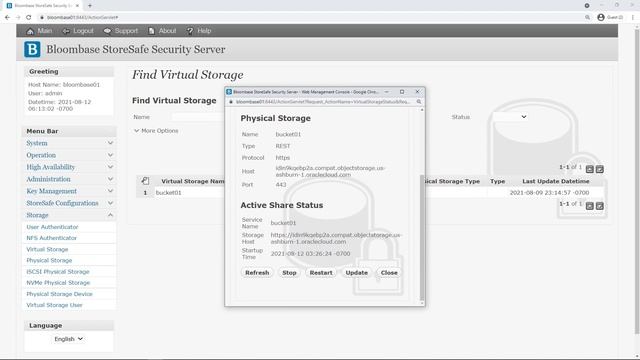Click the Restart button in popup
Viewport: 640px width, 360px height.
321,273
